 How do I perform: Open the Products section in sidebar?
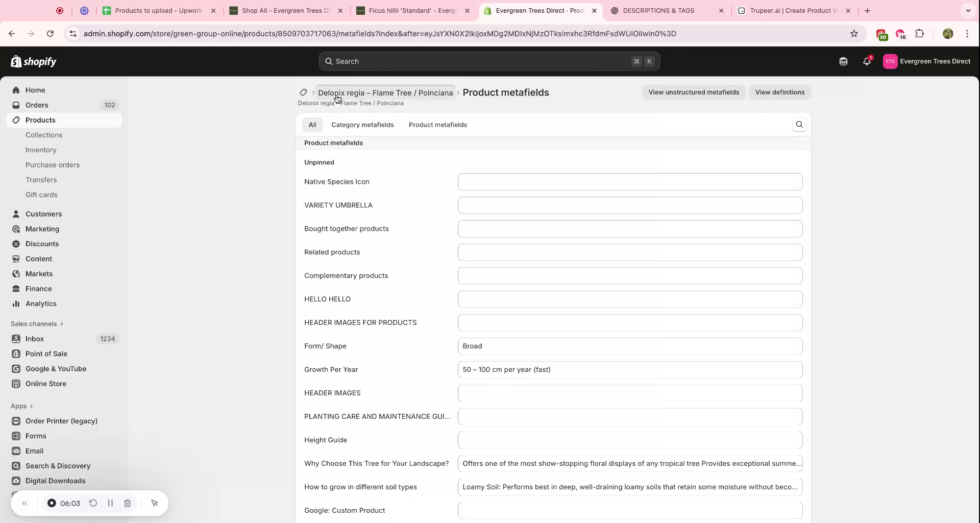coord(40,120)
